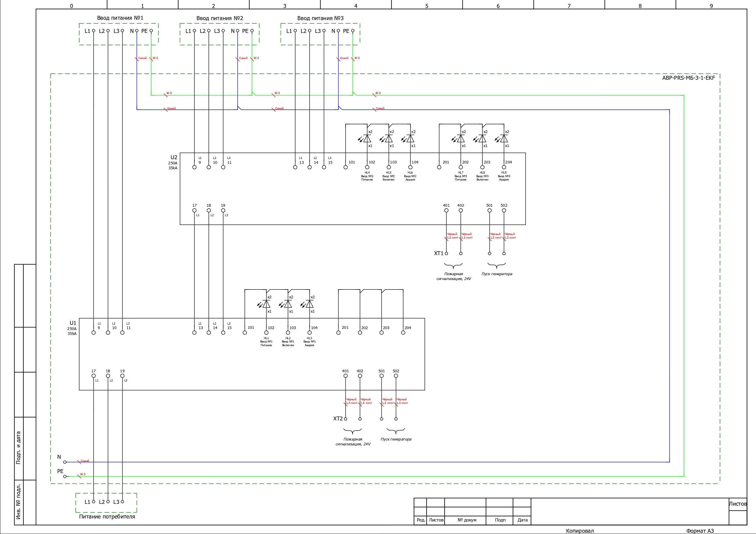Select the HL7 Ввод №3 Питание LED symbol
Viewport: 756px width, 534px height.
pos(460,139)
